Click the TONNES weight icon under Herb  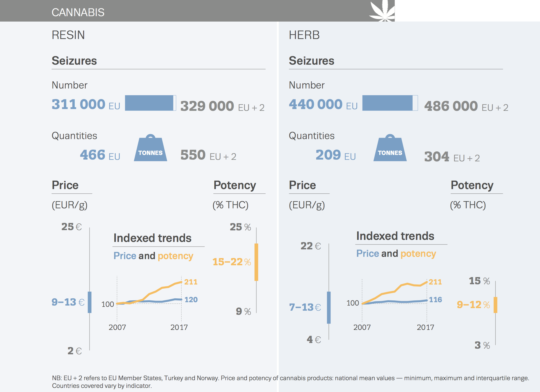[x=390, y=149]
